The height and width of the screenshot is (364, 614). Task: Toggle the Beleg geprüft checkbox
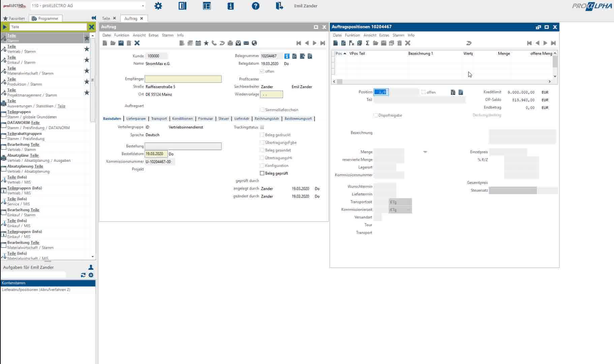[262, 173]
